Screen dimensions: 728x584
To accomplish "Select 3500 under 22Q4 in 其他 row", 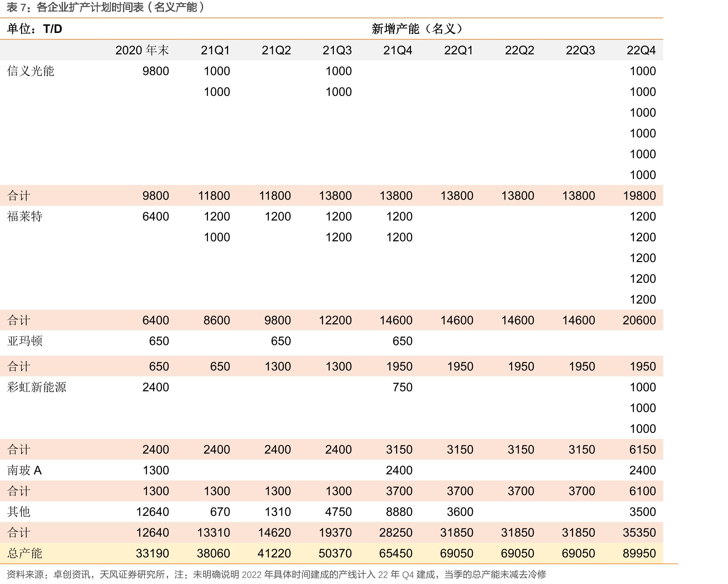I will [642, 512].
